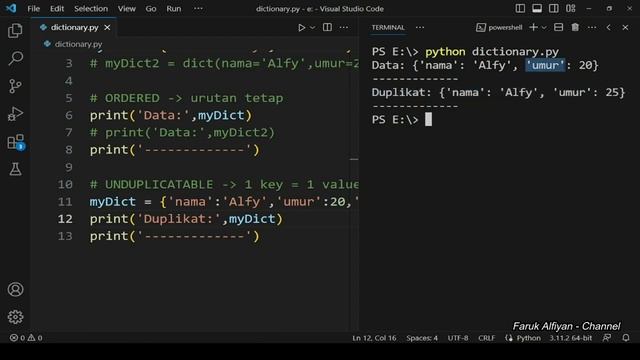
Task: Open the File menu
Action: click(33, 9)
